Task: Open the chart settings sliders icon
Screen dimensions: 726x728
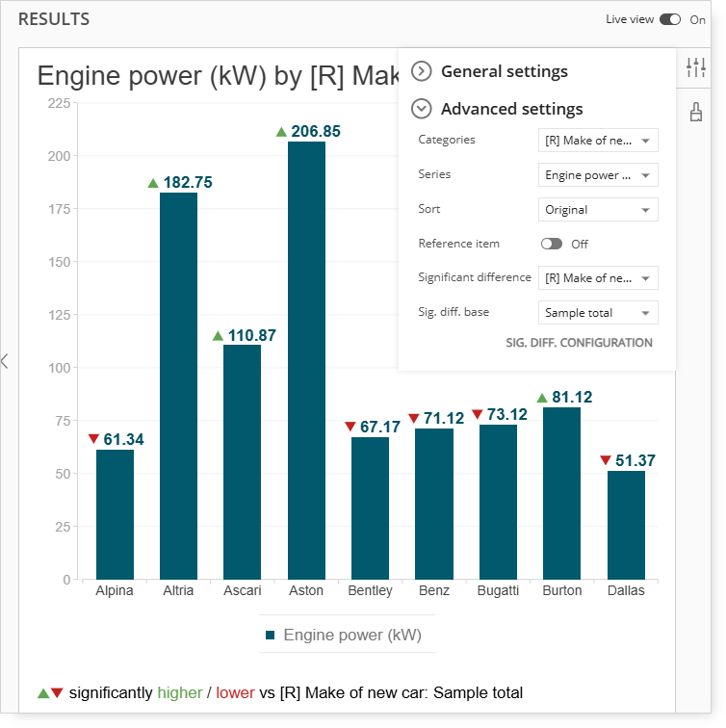Action: 696,67
